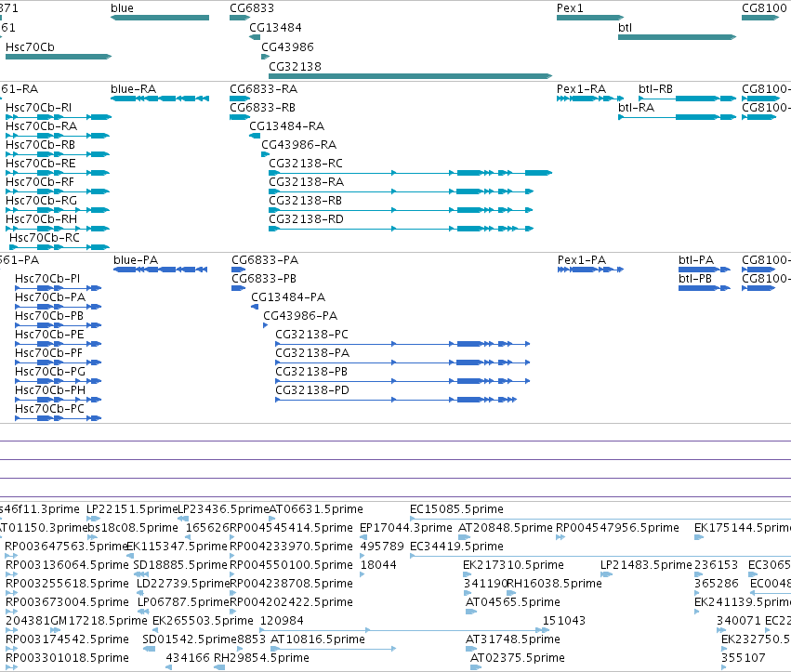Screen dimensions: 791x672
Task: Click the Hsc70Cb gene label
Action: coord(30,46)
